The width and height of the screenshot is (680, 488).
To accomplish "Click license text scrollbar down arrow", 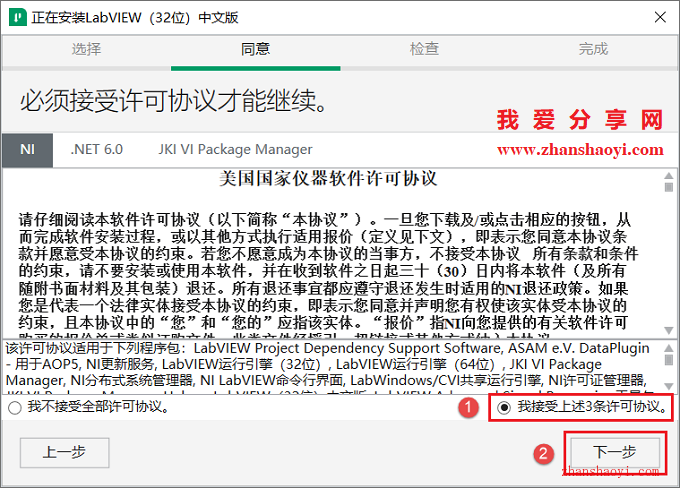I will tap(669, 330).
